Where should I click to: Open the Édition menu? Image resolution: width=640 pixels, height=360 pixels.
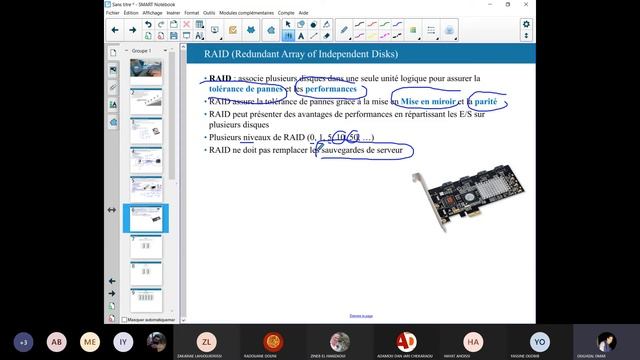(x=131, y=13)
